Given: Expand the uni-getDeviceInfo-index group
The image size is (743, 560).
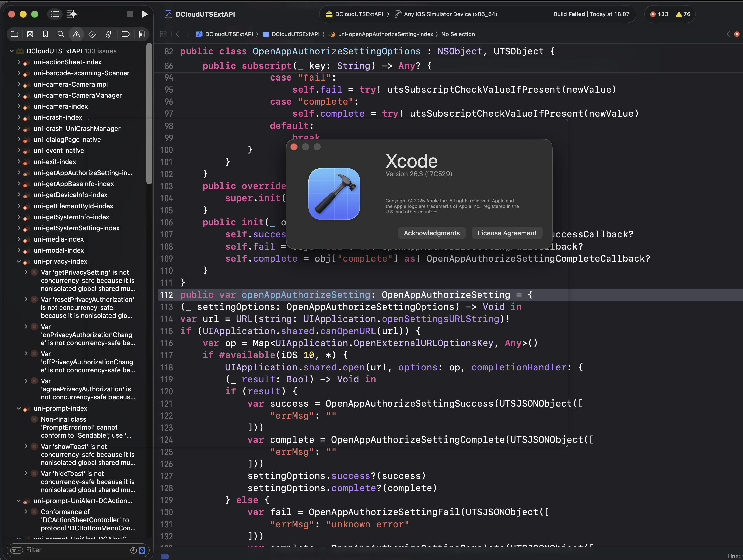Looking at the screenshot, I should click(19, 195).
